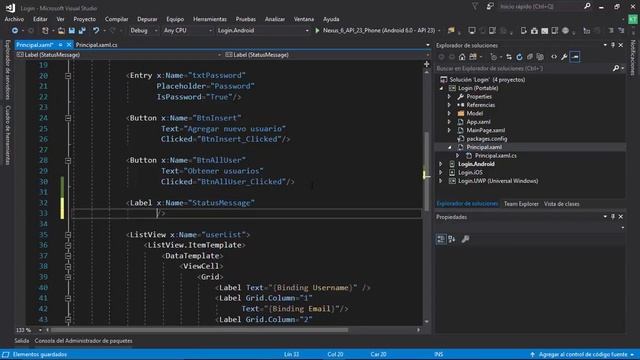Open the Any CPU platform dropdown
Viewport: 640px width, 360px height.
tap(210, 31)
